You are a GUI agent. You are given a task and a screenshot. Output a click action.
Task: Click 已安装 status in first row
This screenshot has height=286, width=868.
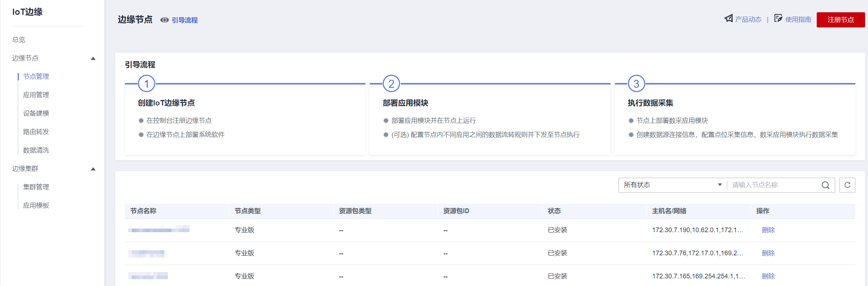pos(557,230)
